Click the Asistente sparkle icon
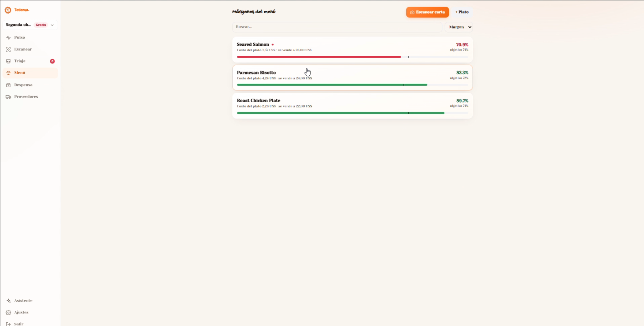This screenshot has height=326, width=644. click(8, 301)
